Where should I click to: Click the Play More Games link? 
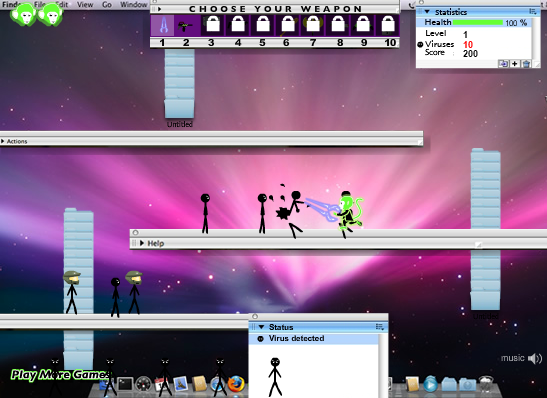(60, 375)
